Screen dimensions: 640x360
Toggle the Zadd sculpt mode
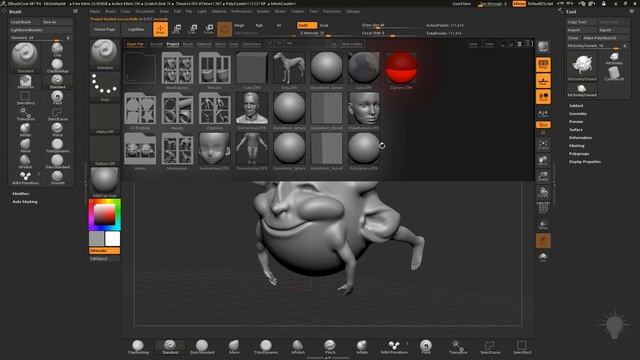307,25
